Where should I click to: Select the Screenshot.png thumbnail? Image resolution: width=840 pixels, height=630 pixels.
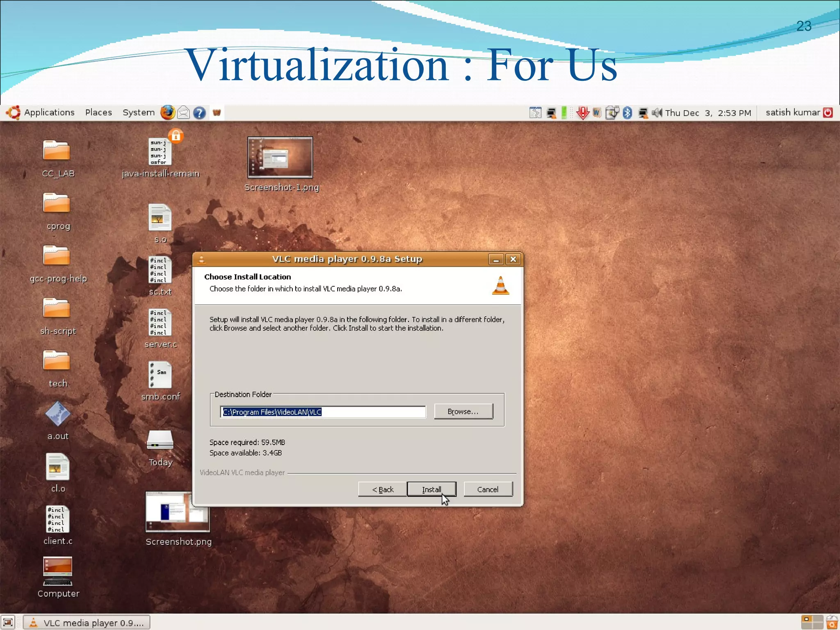click(x=178, y=519)
